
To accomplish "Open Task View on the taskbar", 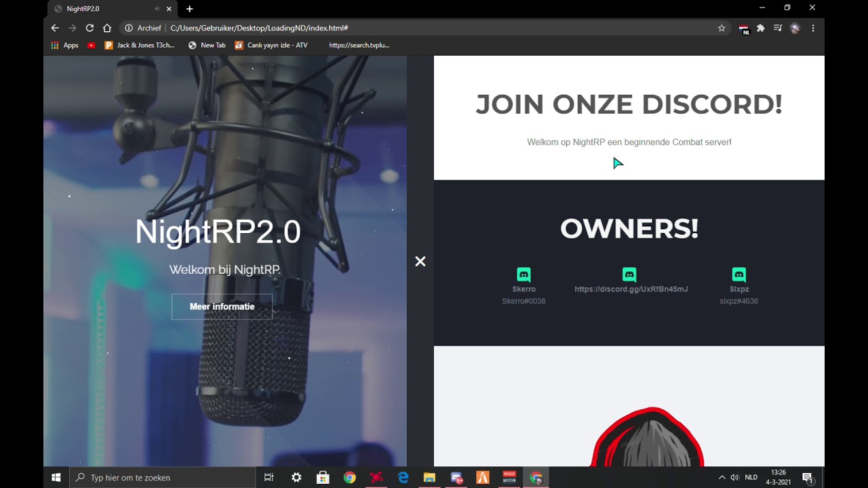I will (269, 477).
